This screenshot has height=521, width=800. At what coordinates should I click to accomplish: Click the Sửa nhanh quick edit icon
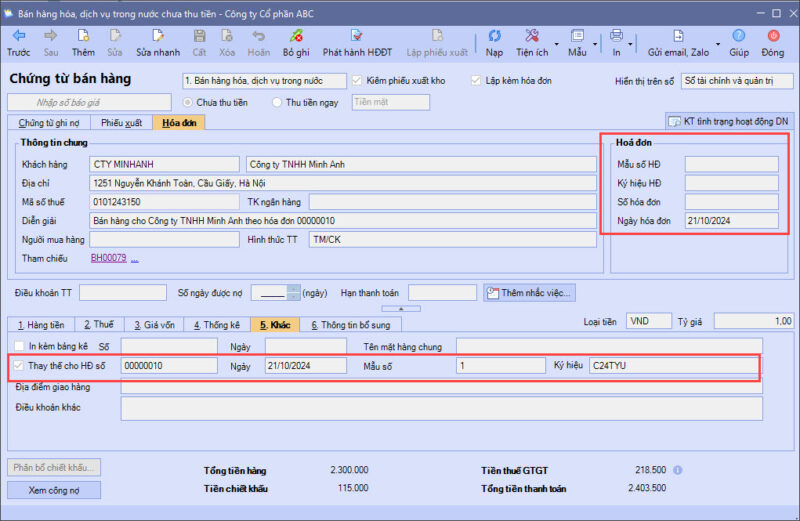tap(158, 37)
